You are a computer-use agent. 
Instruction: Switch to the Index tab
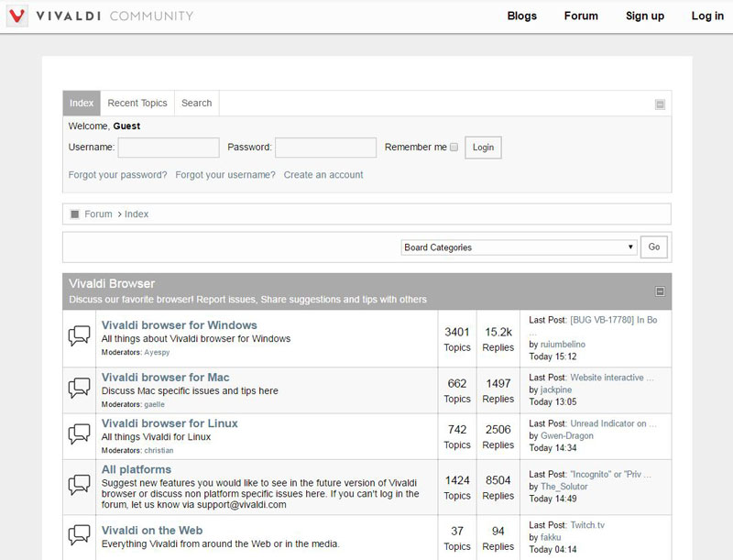[x=82, y=103]
